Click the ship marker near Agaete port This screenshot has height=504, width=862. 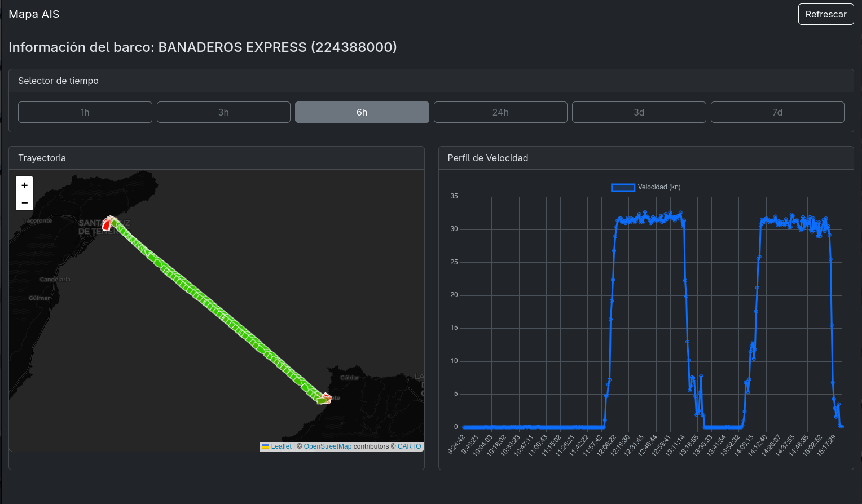click(x=324, y=399)
